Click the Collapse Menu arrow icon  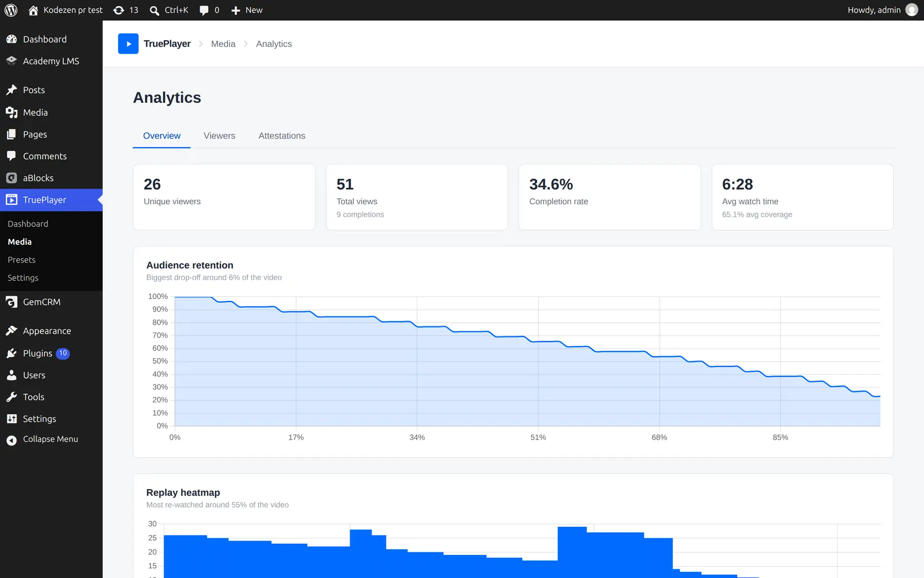(12, 440)
